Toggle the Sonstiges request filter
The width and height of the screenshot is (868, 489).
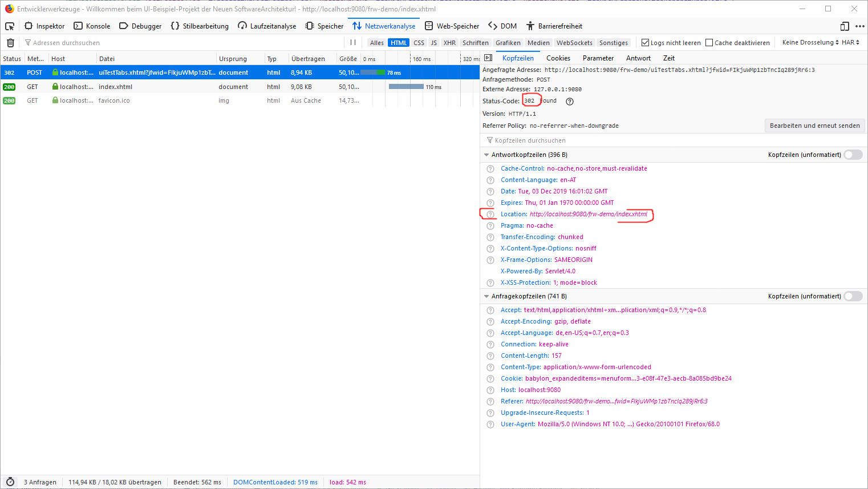coord(614,43)
